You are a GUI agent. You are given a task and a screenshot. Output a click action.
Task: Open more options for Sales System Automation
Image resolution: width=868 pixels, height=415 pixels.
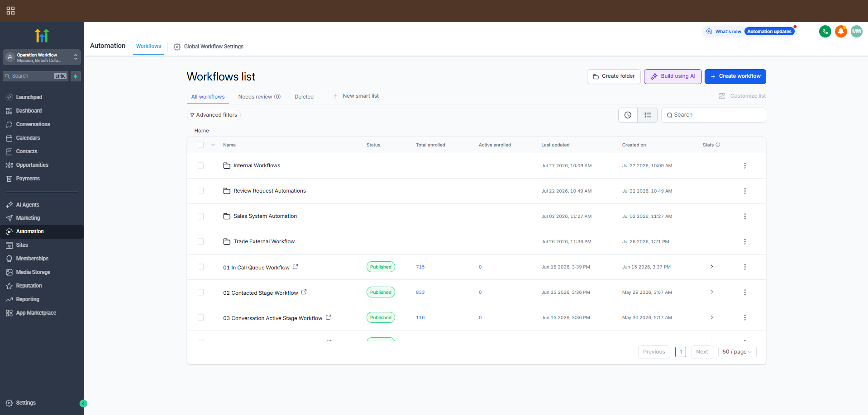745,216
